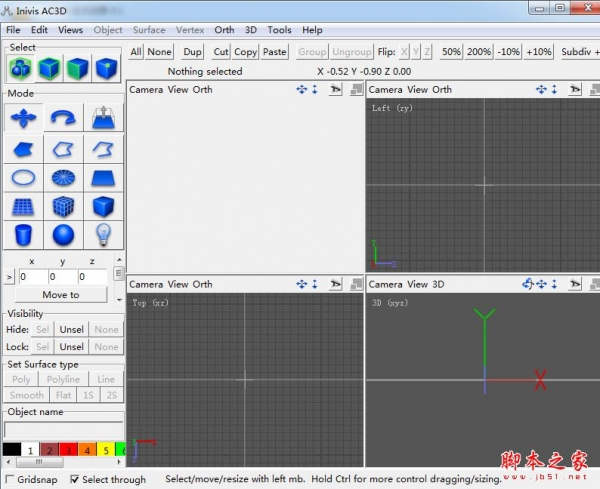Viewport: 600px width, 489px height.
Task: Pick the Sphere creation tool
Action: pos(64,235)
